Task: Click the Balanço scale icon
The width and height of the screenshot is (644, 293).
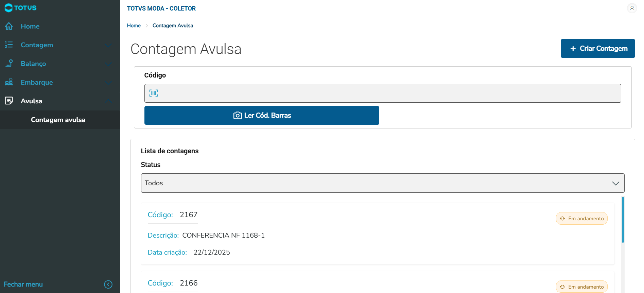Action: click(9, 64)
